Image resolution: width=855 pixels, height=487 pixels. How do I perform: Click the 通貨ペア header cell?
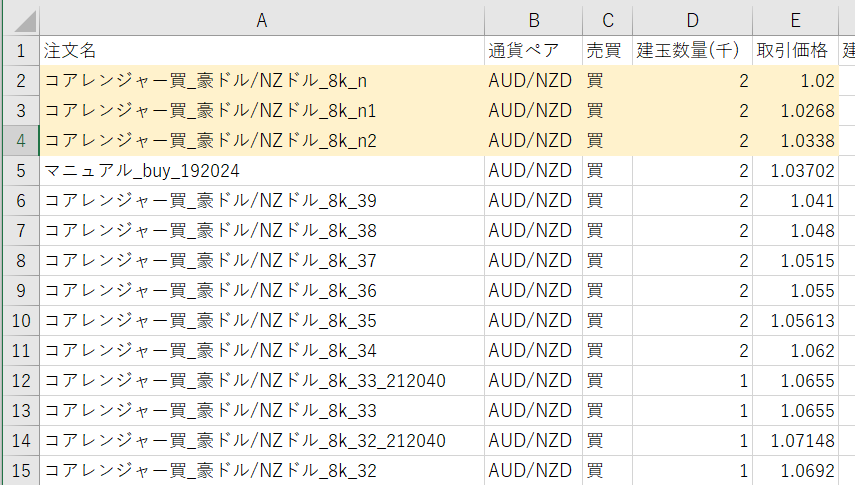tap(534, 51)
